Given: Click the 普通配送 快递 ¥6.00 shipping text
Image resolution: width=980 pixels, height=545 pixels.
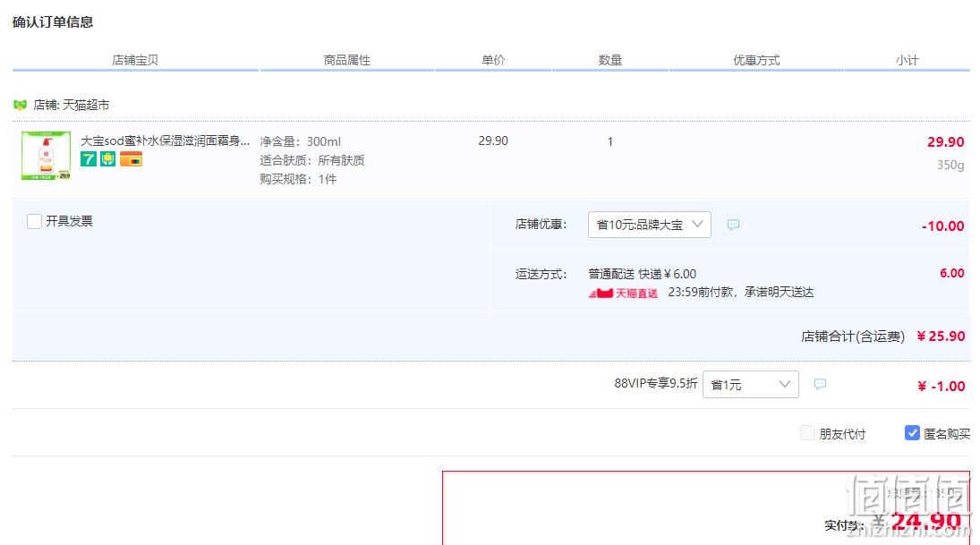Looking at the screenshot, I should (642, 274).
